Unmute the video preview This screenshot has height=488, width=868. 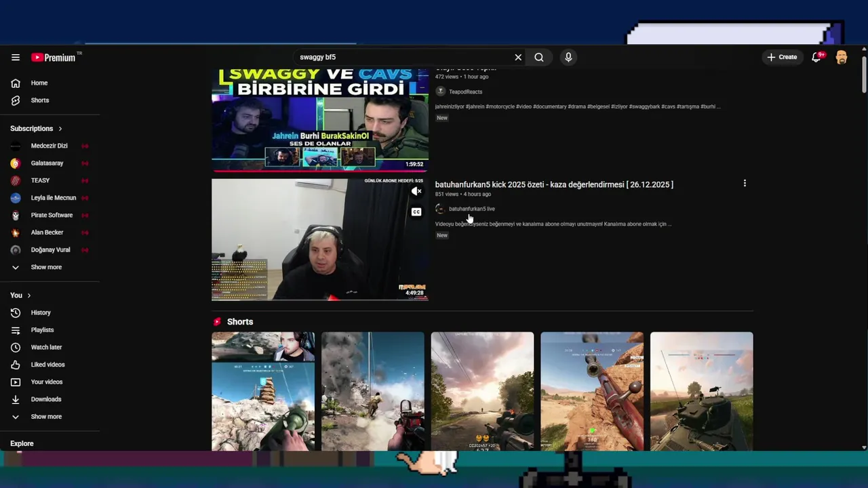coord(416,192)
